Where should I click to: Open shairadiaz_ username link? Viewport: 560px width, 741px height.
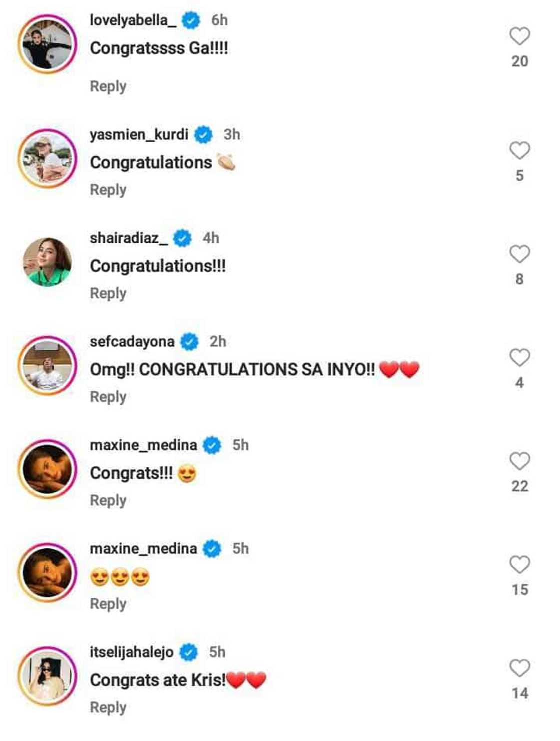(129, 238)
